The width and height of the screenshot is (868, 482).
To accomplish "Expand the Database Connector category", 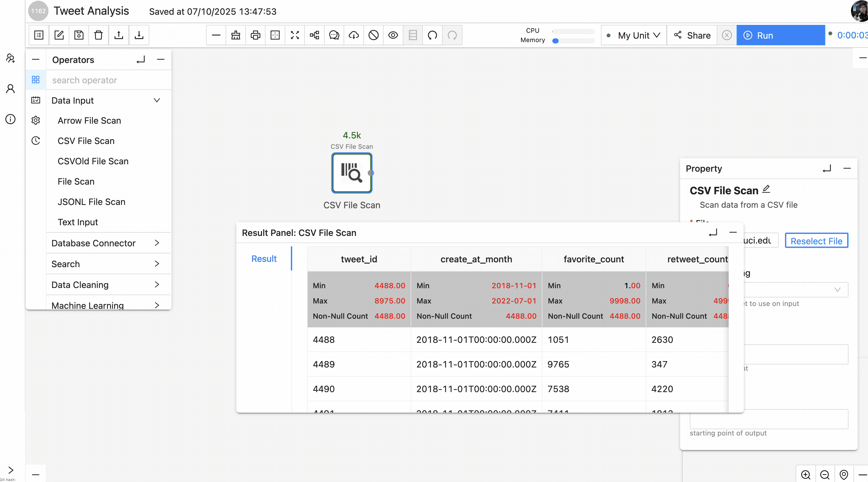I will tap(109, 243).
